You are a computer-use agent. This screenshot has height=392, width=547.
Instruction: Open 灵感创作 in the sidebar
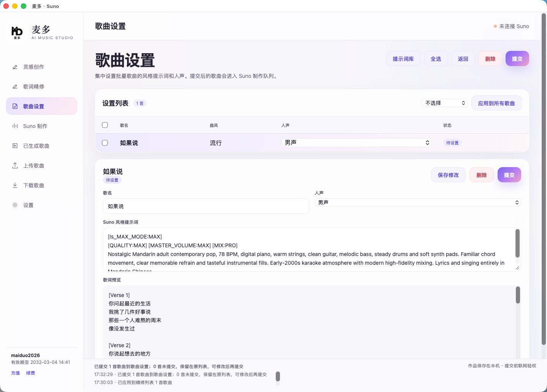click(41, 67)
